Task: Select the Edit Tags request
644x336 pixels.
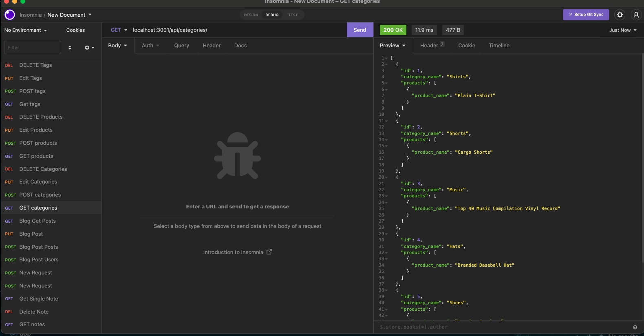Action: pos(51,78)
